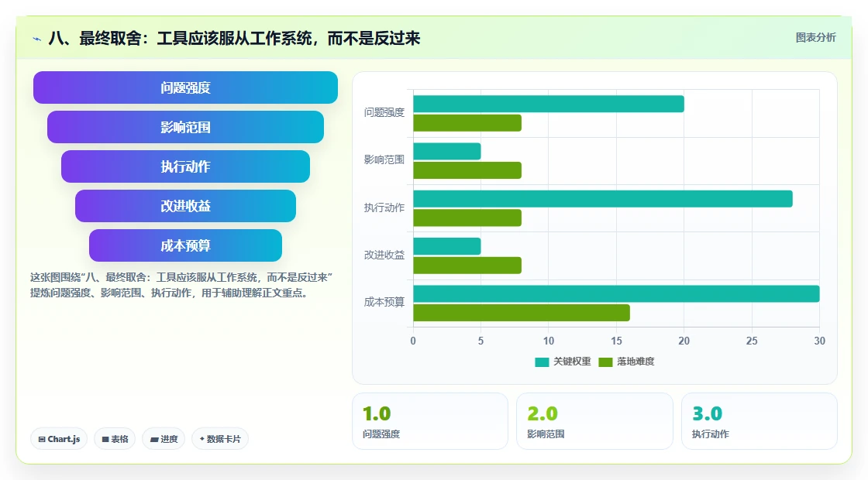
Task: Open the 1.0 问题强度 data card
Action: point(430,421)
